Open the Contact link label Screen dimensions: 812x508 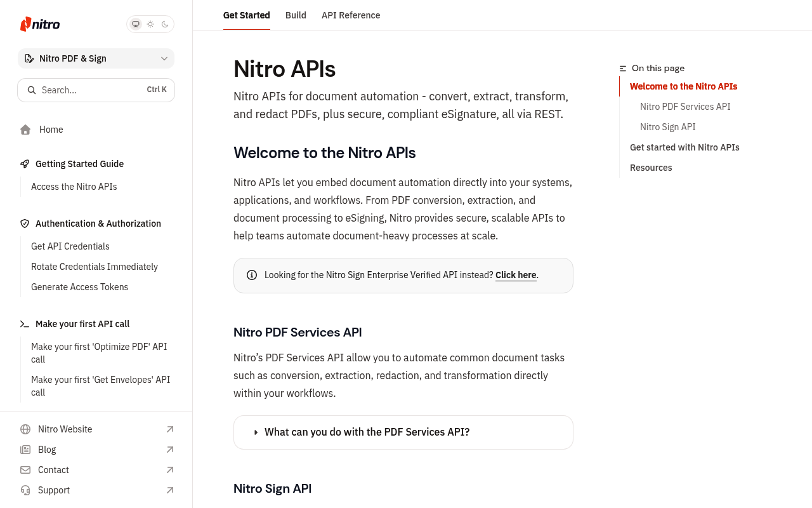(x=53, y=470)
